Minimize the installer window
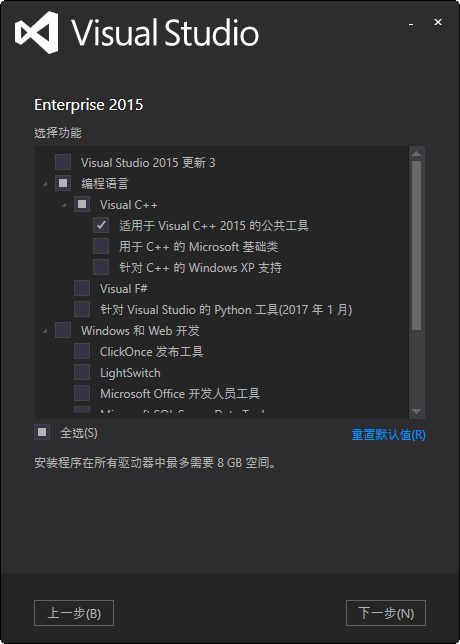Image resolution: width=460 pixels, height=644 pixels. click(411, 23)
